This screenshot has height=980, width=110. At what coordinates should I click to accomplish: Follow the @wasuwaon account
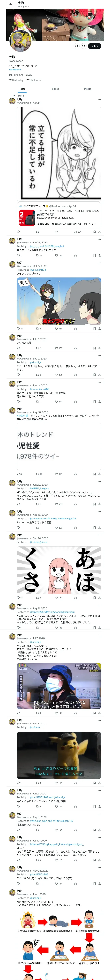coord(95,46)
